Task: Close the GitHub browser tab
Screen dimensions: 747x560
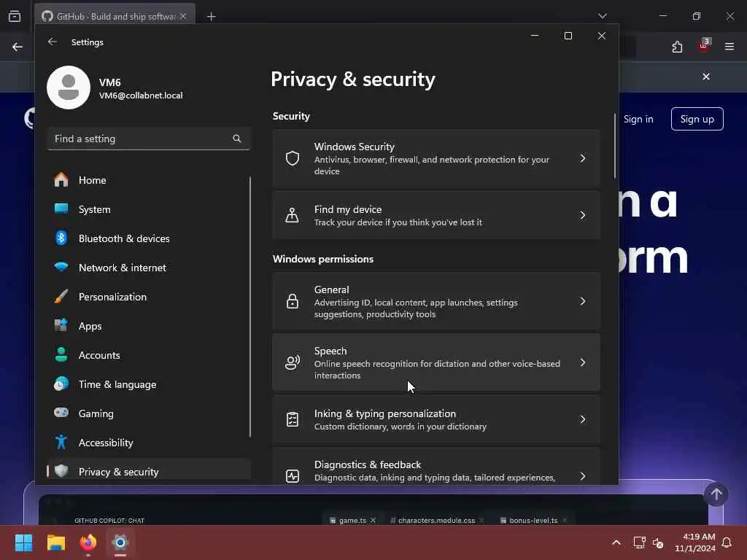Action: click(183, 16)
